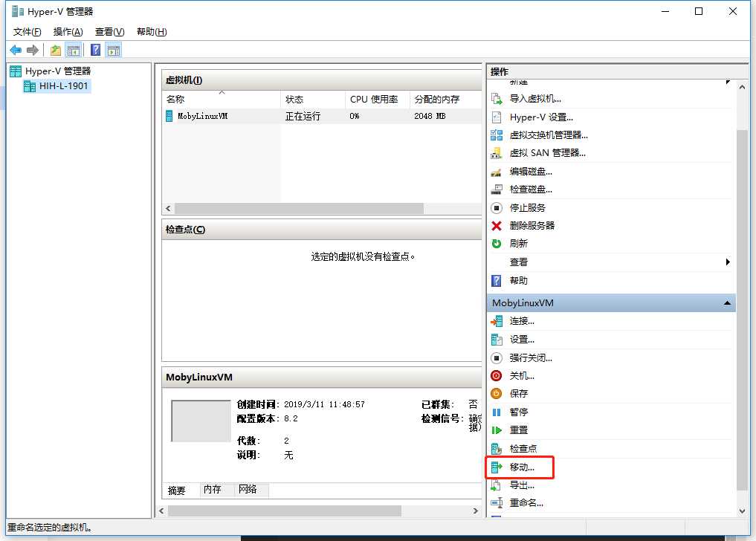Open Hyper-V 设置 from the actions list

coord(541,117)
